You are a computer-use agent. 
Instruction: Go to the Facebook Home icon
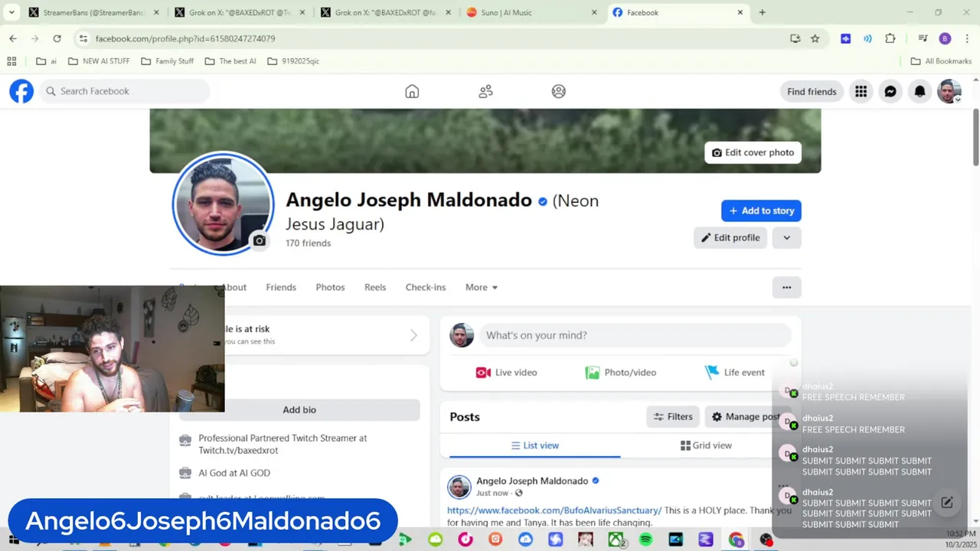point(412,91)
